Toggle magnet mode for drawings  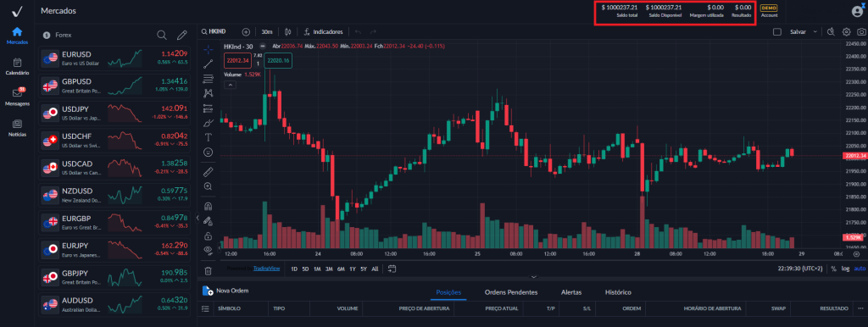point(209,206)
